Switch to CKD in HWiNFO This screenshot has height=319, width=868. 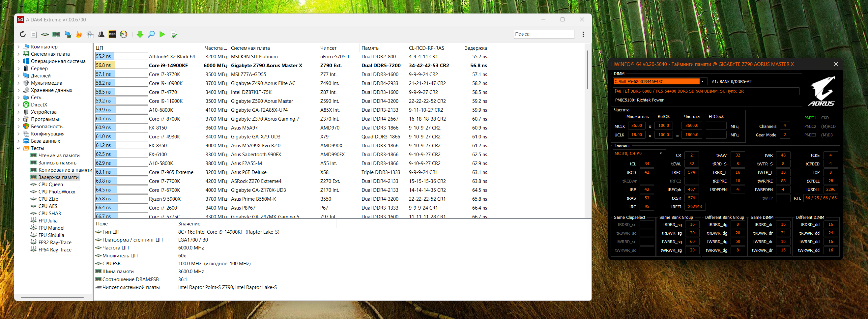[x=825, y=118]
